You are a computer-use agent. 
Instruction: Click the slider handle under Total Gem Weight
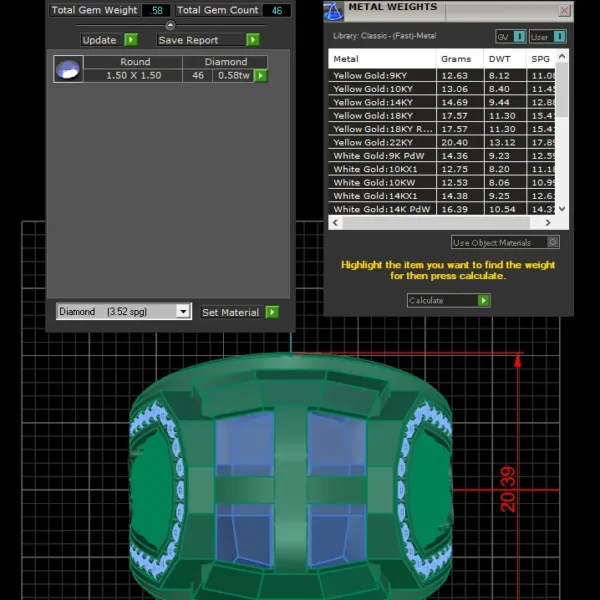coord(170,25)
